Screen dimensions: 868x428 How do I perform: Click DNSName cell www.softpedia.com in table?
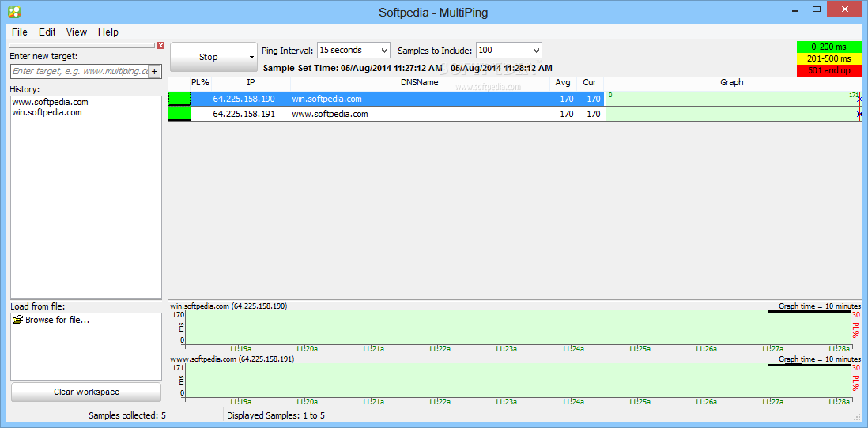pos(330,115)
